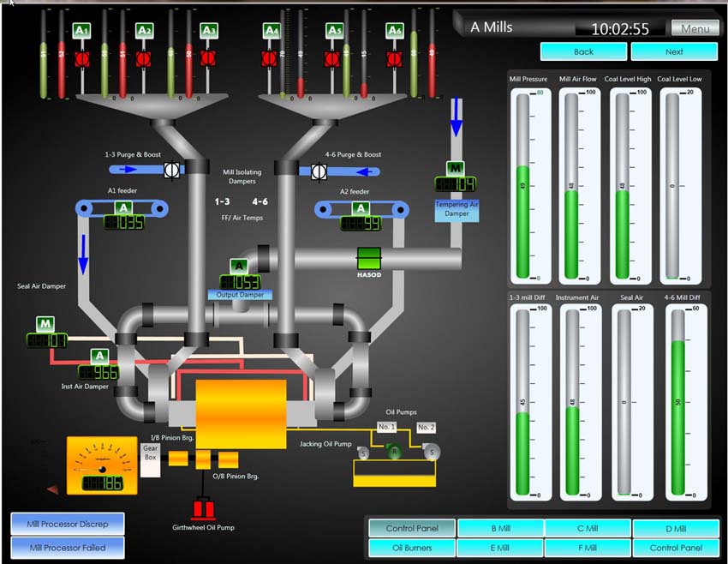Click the red valve under A3
Viewport: 728px width, 564px height.
coord(208,58)
